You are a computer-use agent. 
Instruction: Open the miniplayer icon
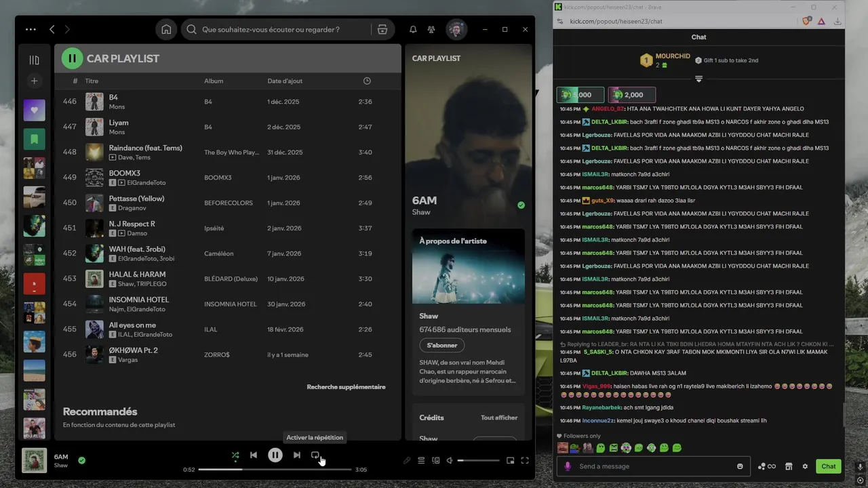(x=511, y=461)
